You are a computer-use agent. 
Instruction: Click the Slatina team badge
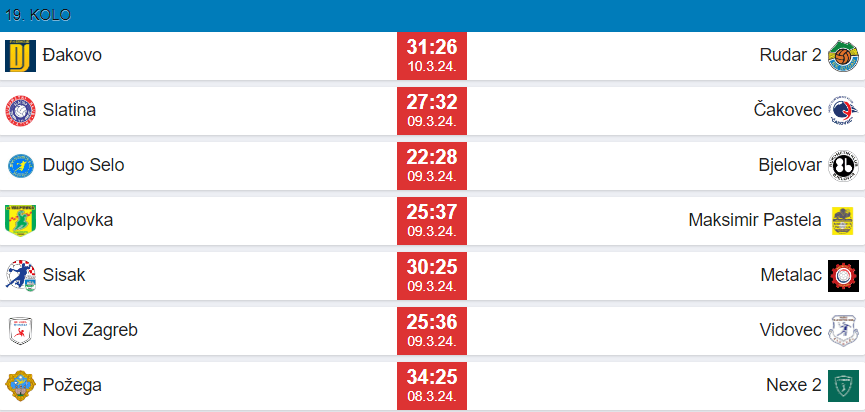pyautogui.click(x=20, y=110)
